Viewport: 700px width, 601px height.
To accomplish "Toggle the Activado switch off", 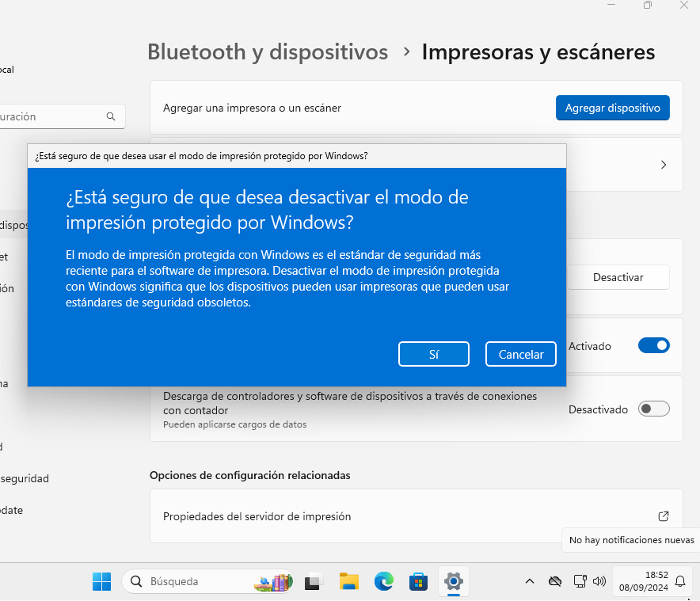I will 653,345.
